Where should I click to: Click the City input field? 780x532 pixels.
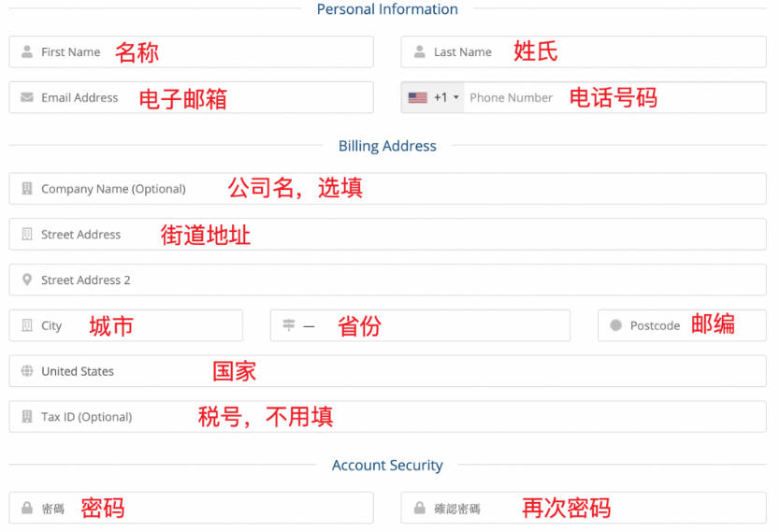[x=126, y=325]
